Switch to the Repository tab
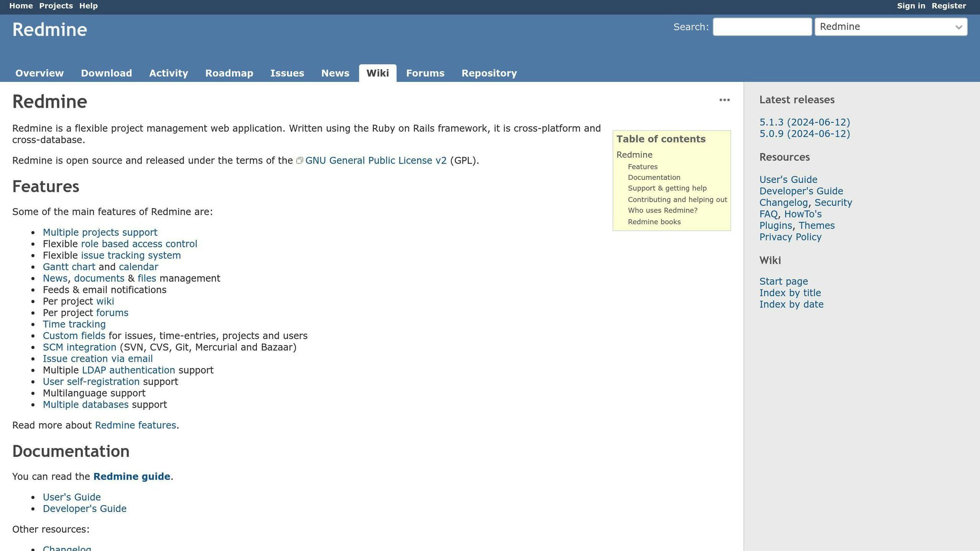Image resolution: width=980 pixels, height=551 pixels. [489, 73]
